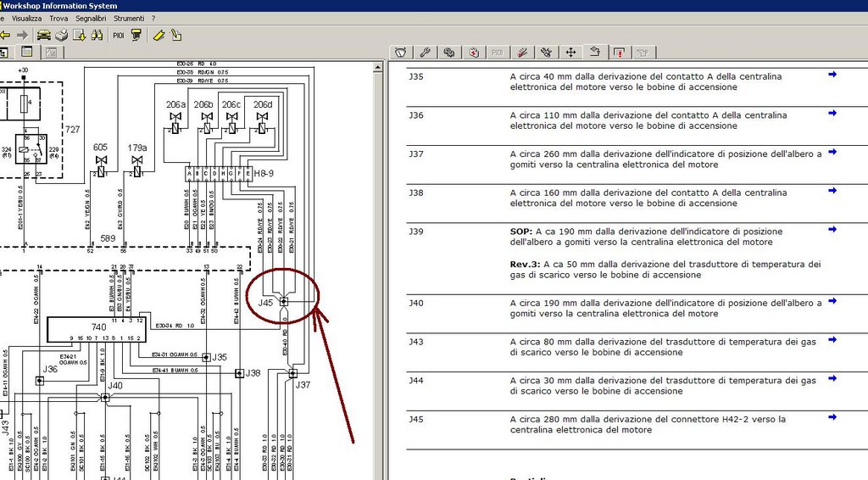Click the binoculars search icon
This screenshot has height=480, width=868.
pyautogui.click(x=97, y=36)
